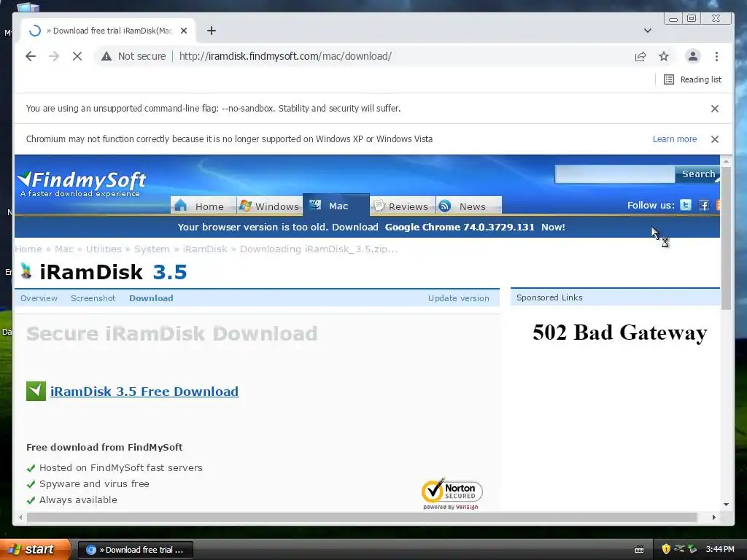This screenshot has width=747, height=560.
Task: Click Google Chrome 74.0.3729.131 download link
Action: tap(460, 227)
